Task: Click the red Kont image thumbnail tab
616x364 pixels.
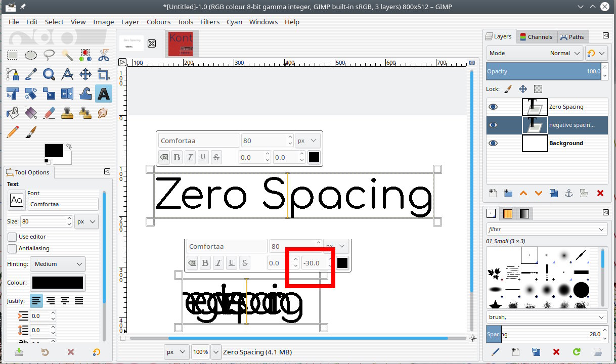Action: coord(182,43)
